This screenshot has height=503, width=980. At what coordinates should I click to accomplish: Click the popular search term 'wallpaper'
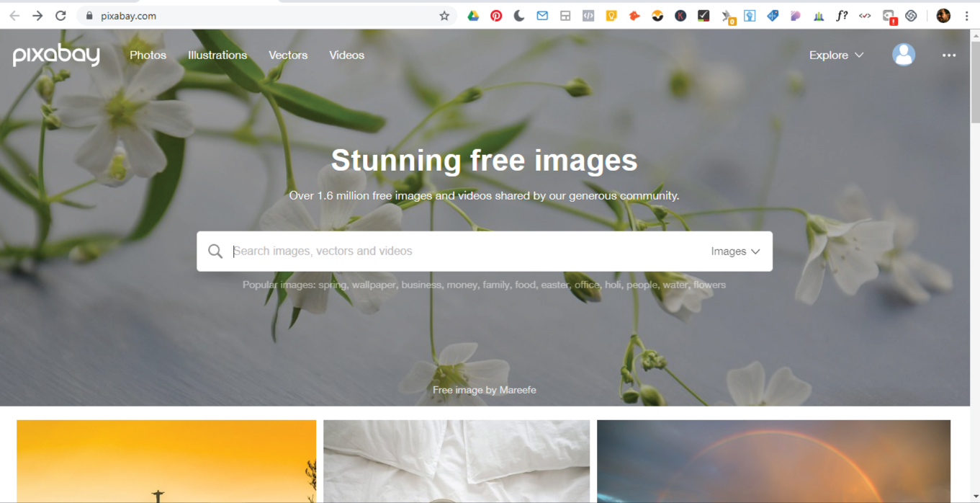coord(374,285)
